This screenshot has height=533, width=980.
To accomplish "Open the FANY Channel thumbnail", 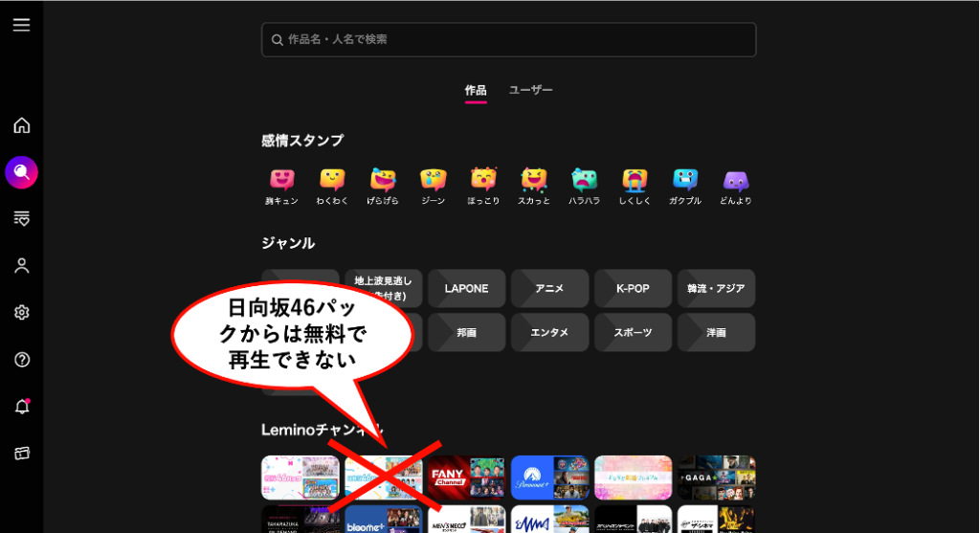I will 466,477.
